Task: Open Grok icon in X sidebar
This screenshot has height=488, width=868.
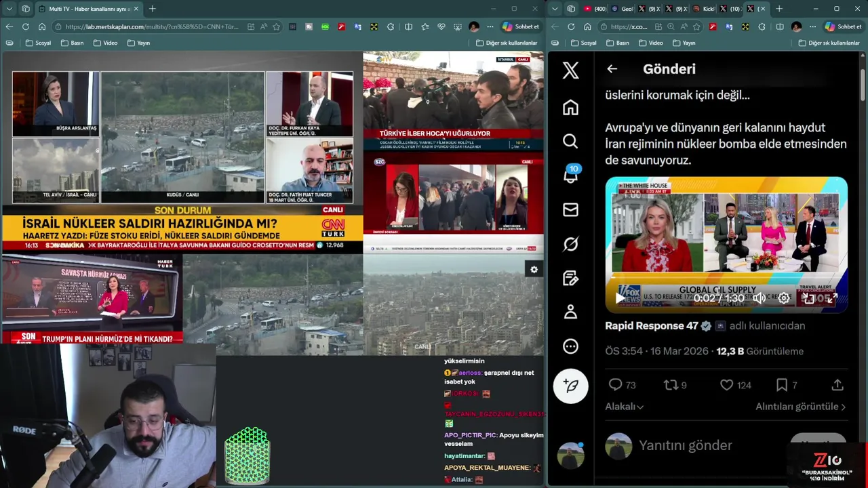Action: 570,244
